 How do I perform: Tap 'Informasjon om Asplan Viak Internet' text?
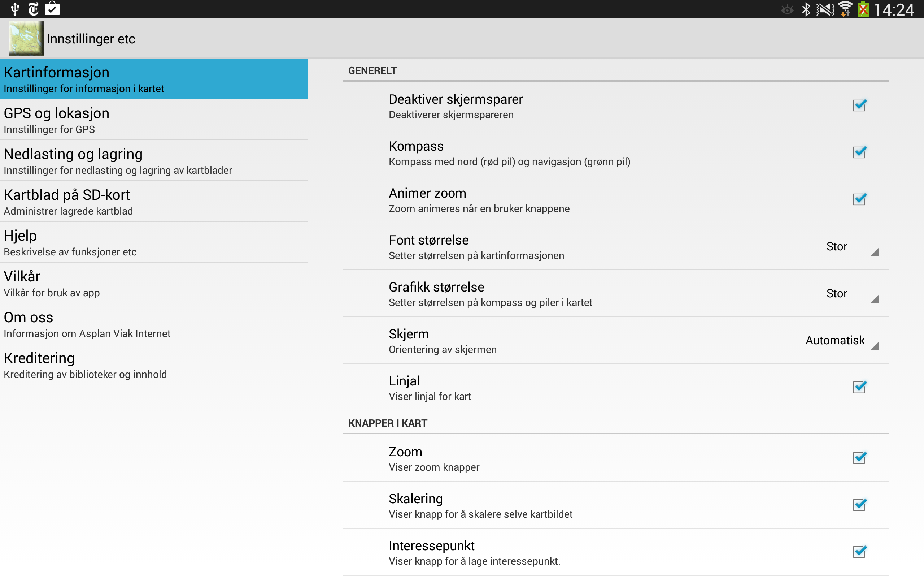coord(87,334)
